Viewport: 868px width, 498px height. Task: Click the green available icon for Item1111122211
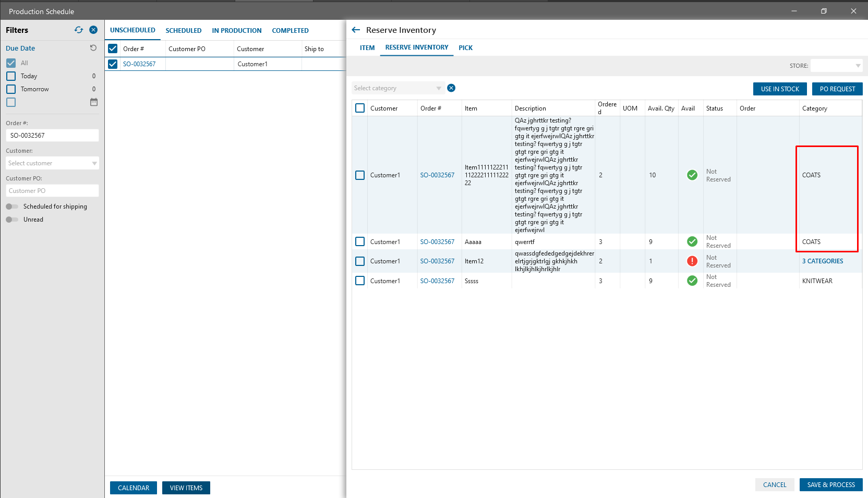coord(692,175)
